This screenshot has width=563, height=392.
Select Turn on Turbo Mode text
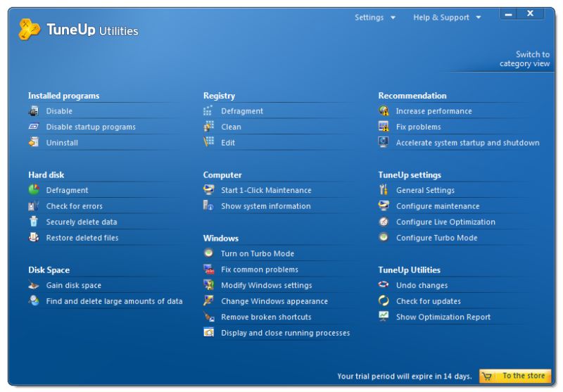(x=258, y=254)
